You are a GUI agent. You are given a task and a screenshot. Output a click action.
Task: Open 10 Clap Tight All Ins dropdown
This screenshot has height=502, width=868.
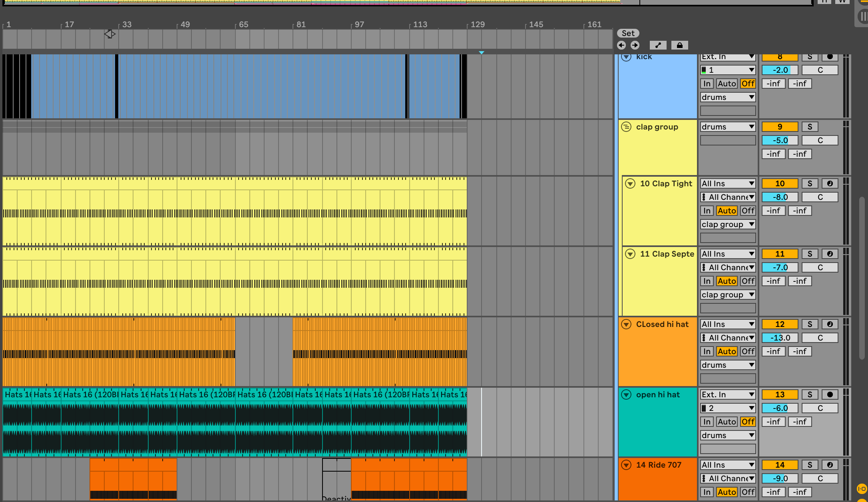(x=728, y=183)
